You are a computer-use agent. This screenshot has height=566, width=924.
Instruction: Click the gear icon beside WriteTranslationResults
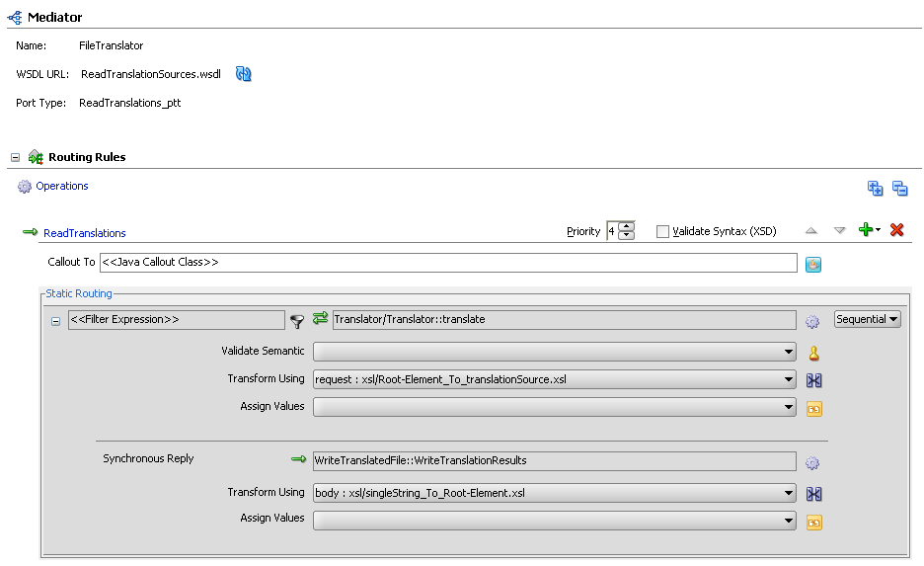(x=812, y=462)
